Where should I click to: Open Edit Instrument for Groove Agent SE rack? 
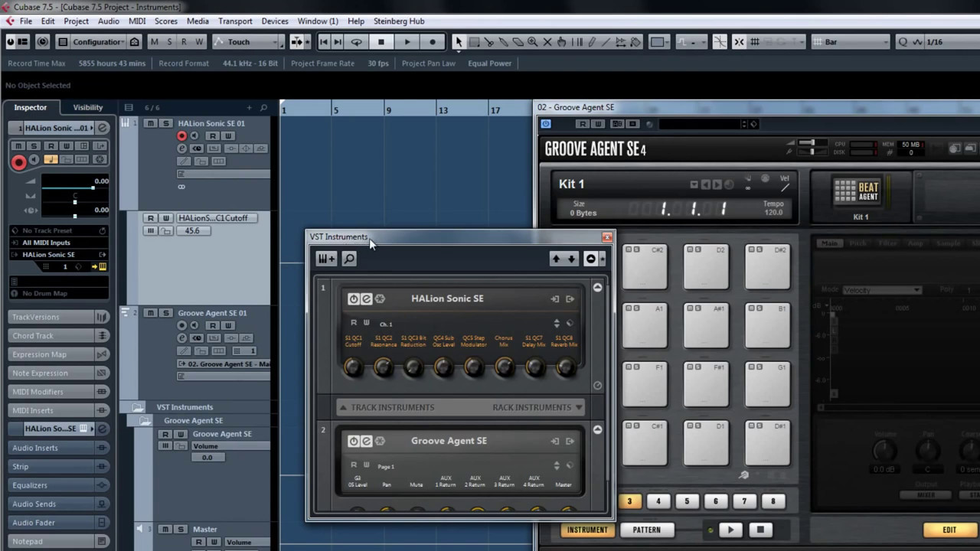(366, 441)
